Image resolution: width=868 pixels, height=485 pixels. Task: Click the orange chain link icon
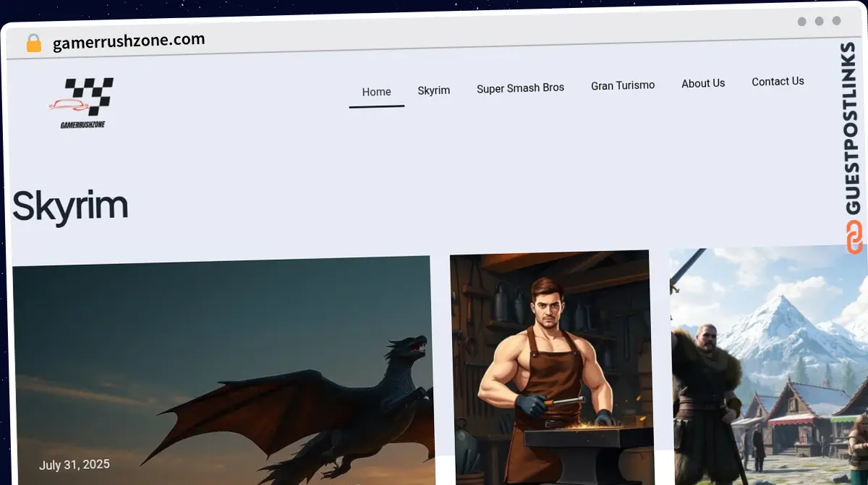click(x=854, y=237)
